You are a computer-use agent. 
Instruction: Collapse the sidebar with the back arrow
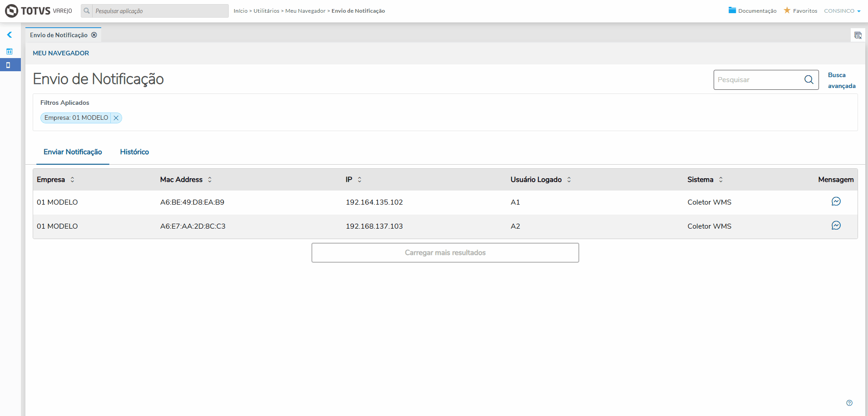(10, 35)
